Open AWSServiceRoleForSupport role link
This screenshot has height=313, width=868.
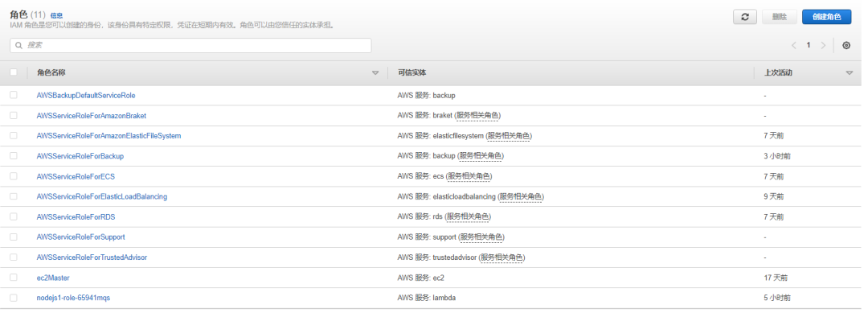[x=81, y=237]
